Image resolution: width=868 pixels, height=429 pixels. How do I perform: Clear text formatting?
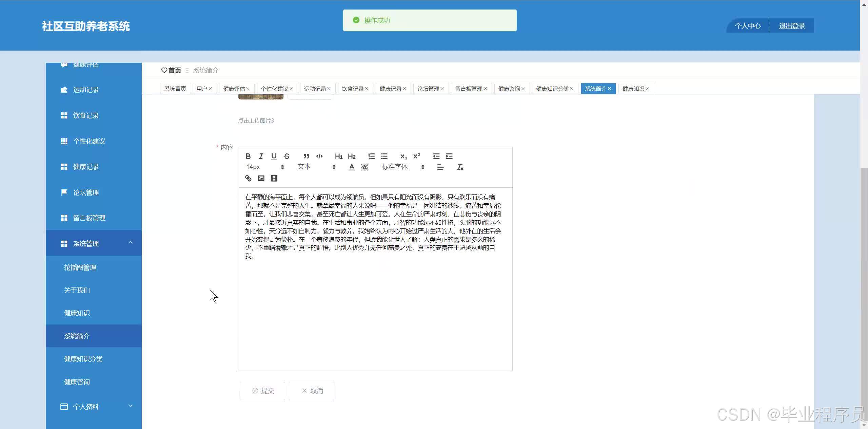[460, 167]
